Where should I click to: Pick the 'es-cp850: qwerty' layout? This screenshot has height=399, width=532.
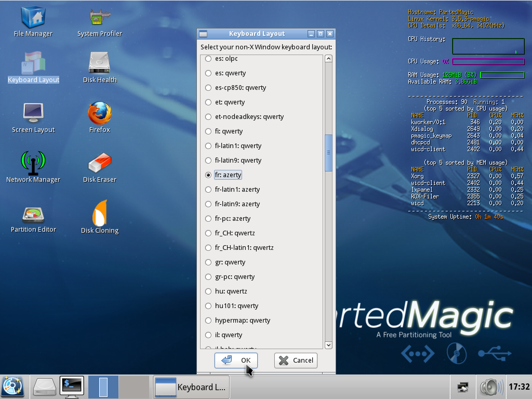pos(235,87)
